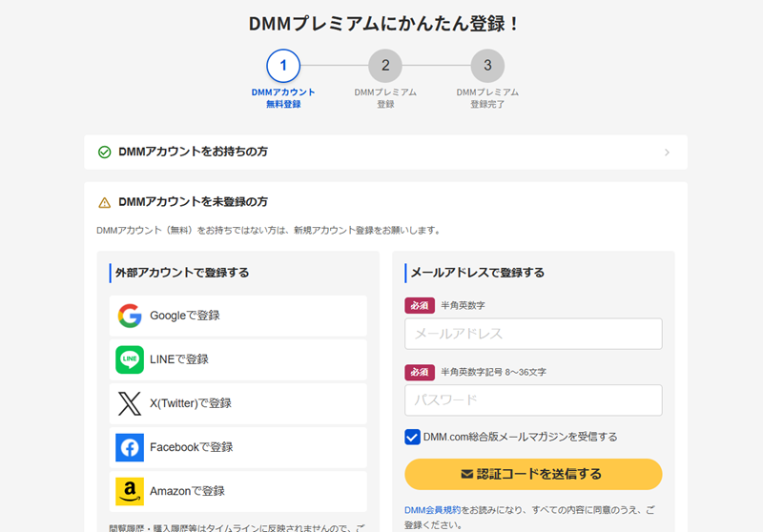
Task: Click the 半角英数字記号 8〜36文字 hint text
Action: click(493, 372)
